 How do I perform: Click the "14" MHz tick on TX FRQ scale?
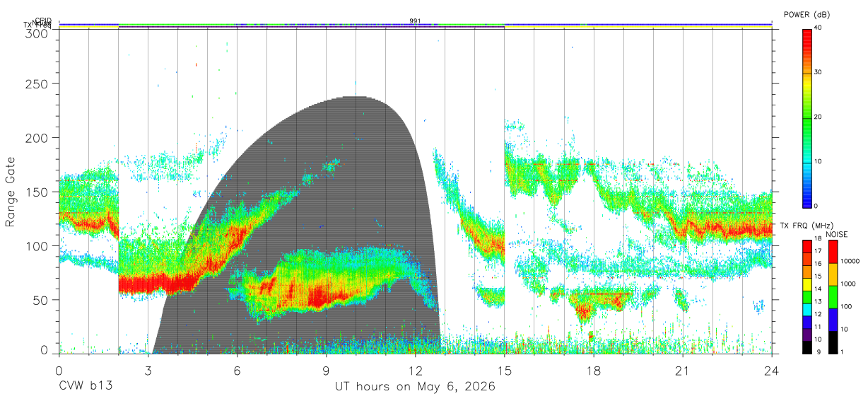[x=819, y=289]
